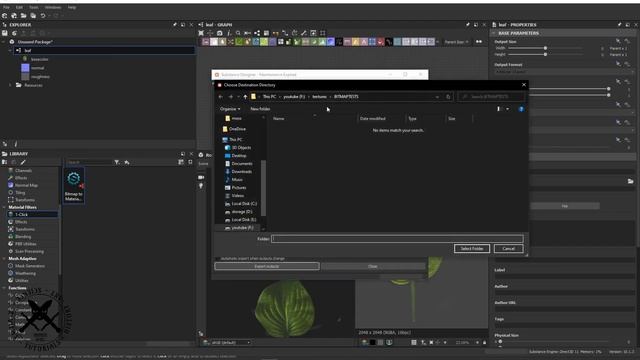Collapse the Mesh Adaptive group
This screenshot has height=360, width=640.
[4, 258]
